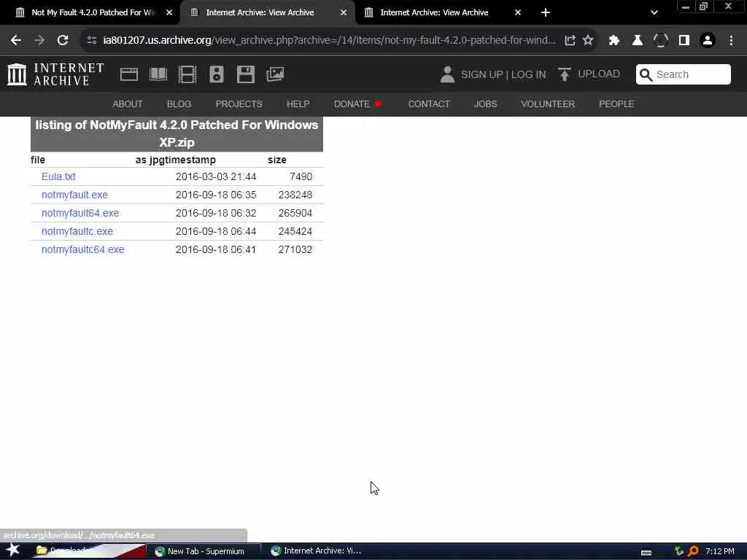
Task: Expand the tab search dropdown arrow
Action: [x=654, y=12]
